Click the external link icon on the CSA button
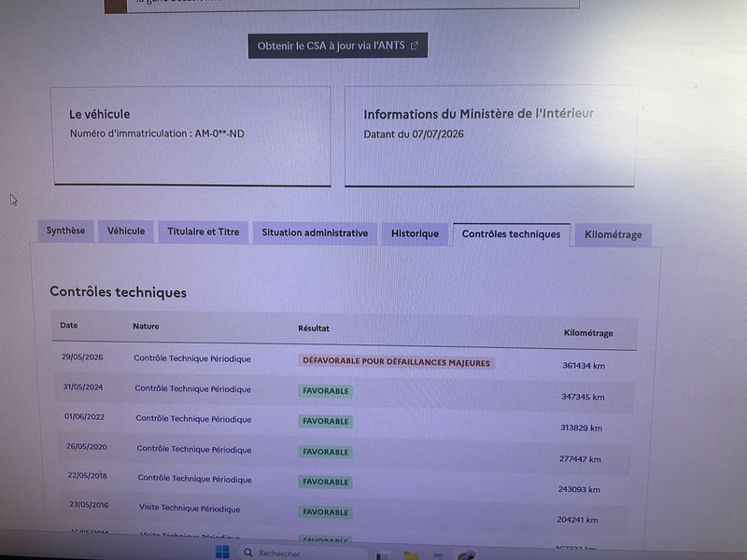747x560 pixels. (x=415, y=46)
